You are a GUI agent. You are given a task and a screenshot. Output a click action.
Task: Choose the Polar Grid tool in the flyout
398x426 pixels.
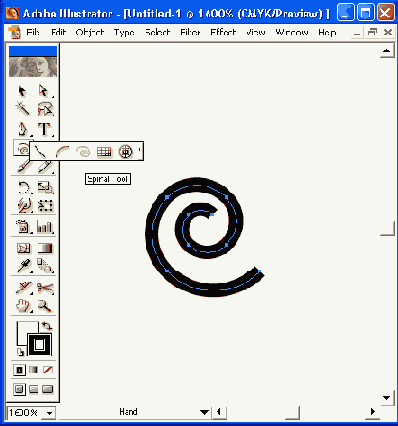pyautogui.click(x=126, y=152)
